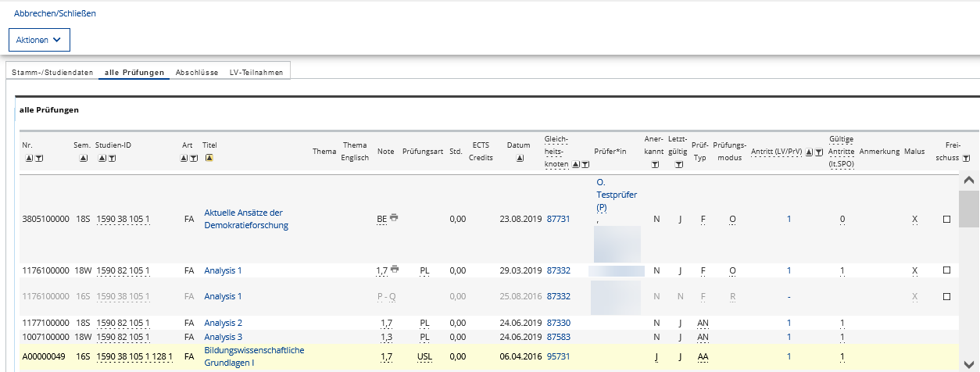Print icon beside the BE grade
The height and width of the screenshot is (372, 980).
tap(395, 217)
